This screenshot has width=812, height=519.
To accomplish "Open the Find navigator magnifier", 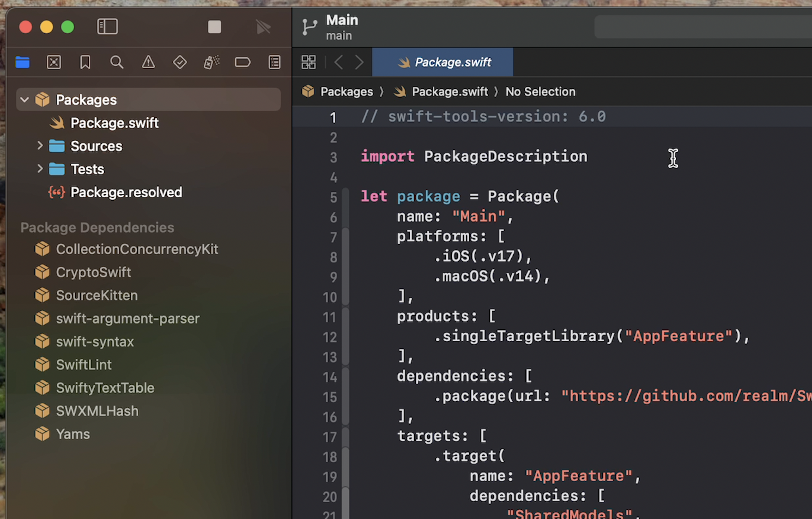I will pyautogui.click(x=117, y=63).
